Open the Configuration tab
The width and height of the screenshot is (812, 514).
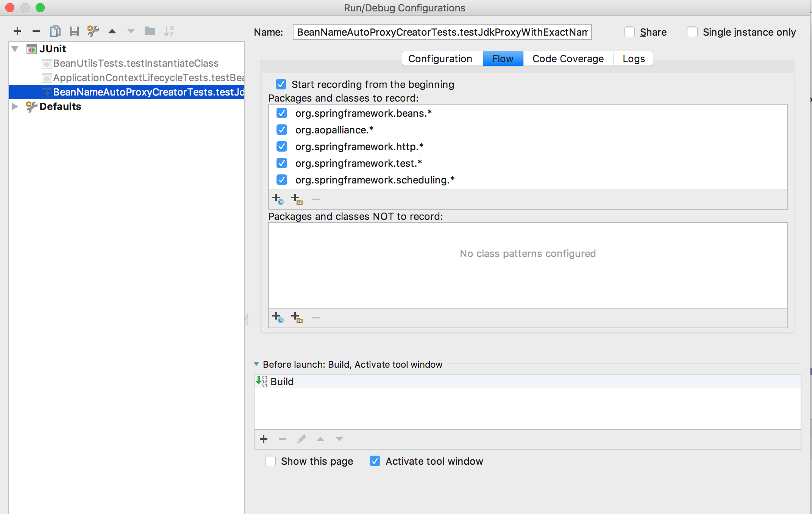[440, 59]
